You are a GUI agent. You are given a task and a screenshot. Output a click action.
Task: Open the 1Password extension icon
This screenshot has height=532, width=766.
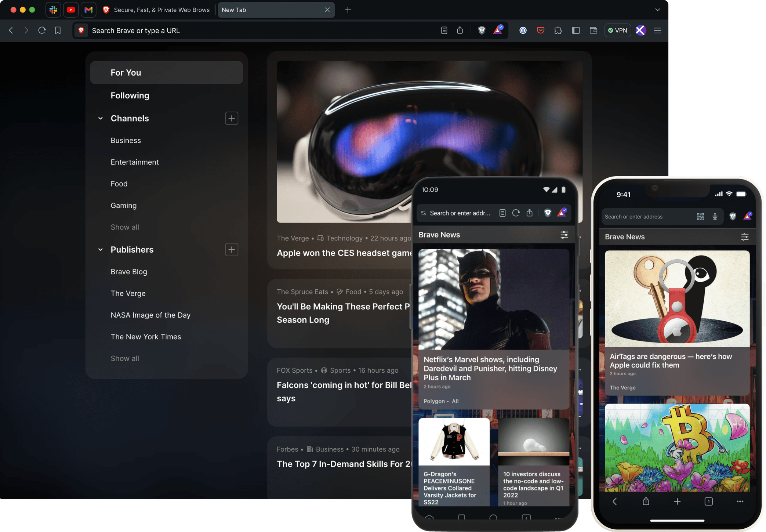[523, 30]
